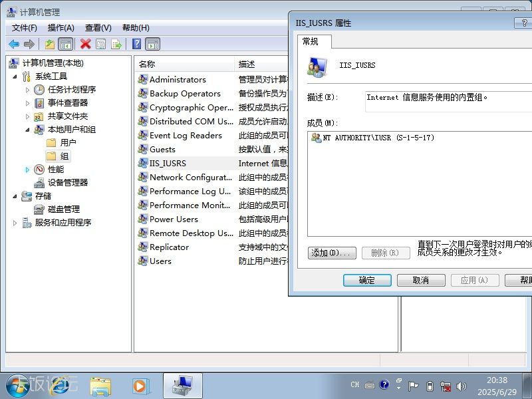
Task: Click the red Delete X toolbar icon
Action: click(86, 44)
